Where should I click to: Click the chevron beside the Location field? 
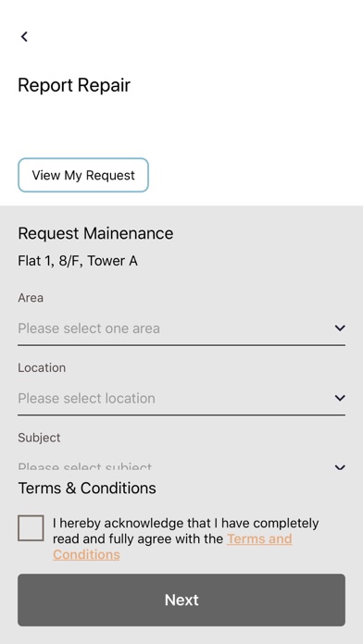(x=340, y=398)
